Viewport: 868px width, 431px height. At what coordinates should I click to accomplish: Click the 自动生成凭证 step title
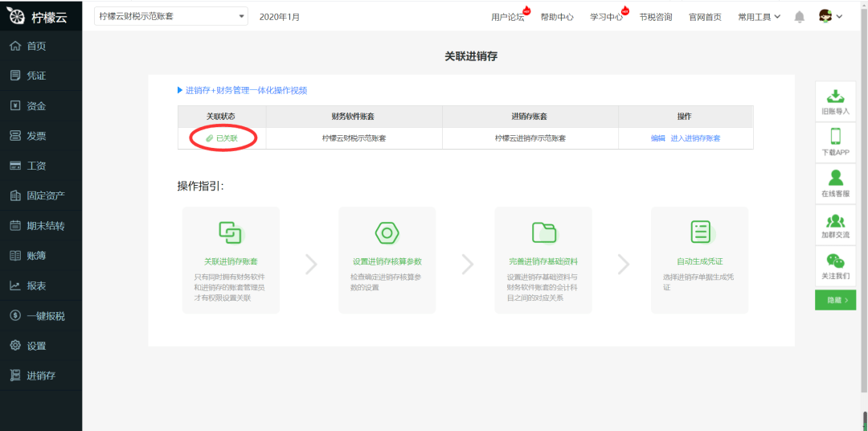point(700,261)
